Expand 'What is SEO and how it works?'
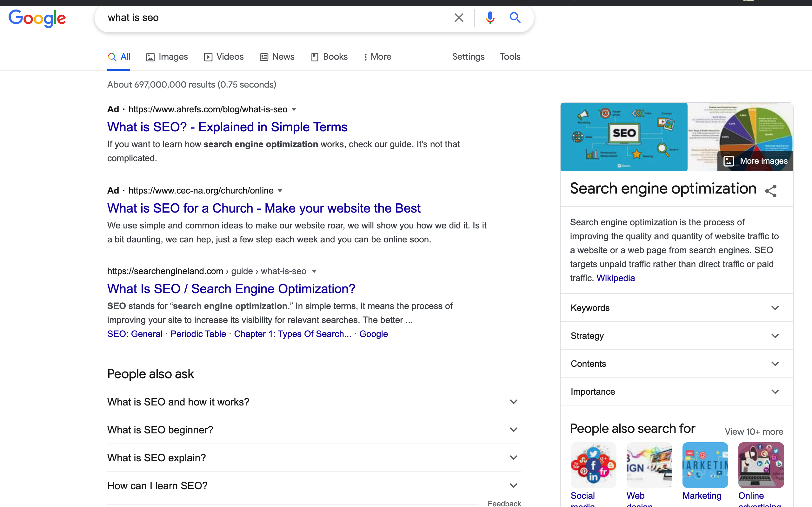The image size is (812, 507). click(513, 402)
